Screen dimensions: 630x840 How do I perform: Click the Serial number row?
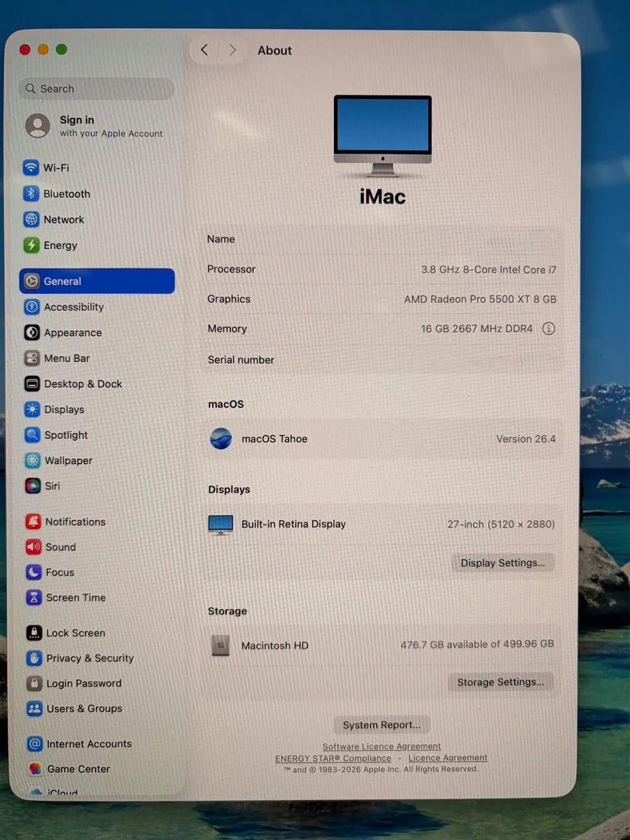click(x=382, y=360)
